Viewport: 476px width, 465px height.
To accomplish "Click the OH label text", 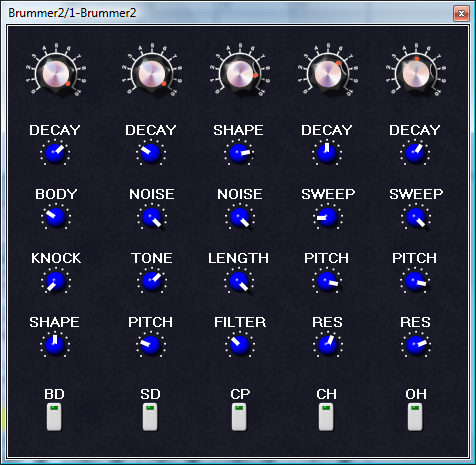I will coord(416,394).
